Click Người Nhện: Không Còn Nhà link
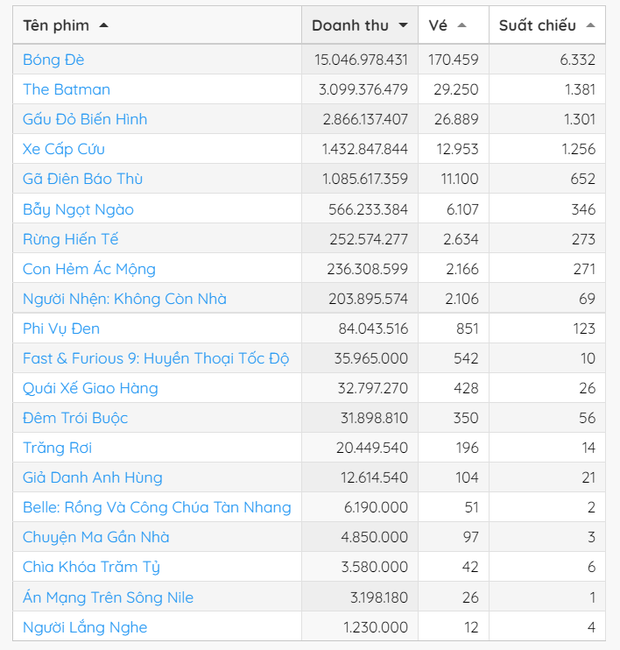Image resolution: width=620 pixels, height=650 pixels. 125,299
